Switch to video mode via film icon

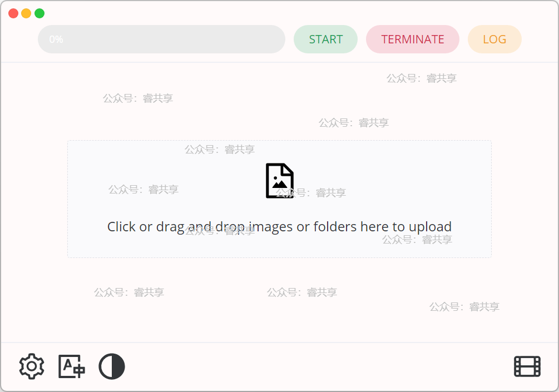pos(527,366)
